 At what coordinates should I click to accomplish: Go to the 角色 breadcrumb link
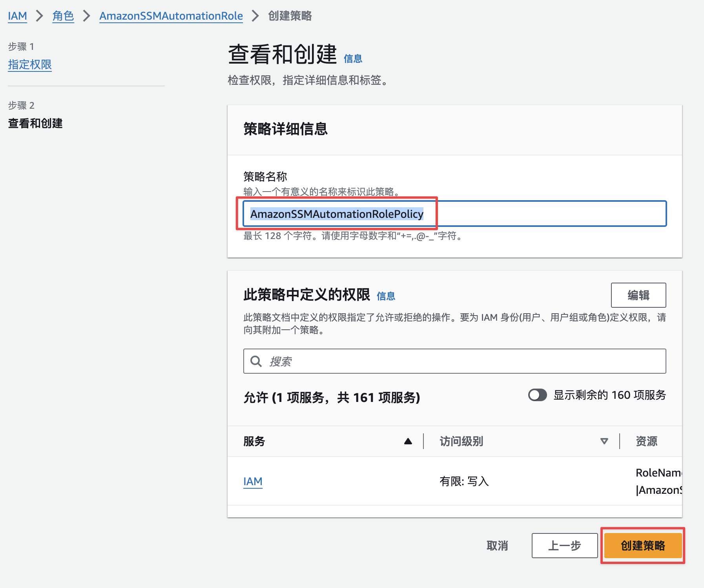tap(63, 16)
